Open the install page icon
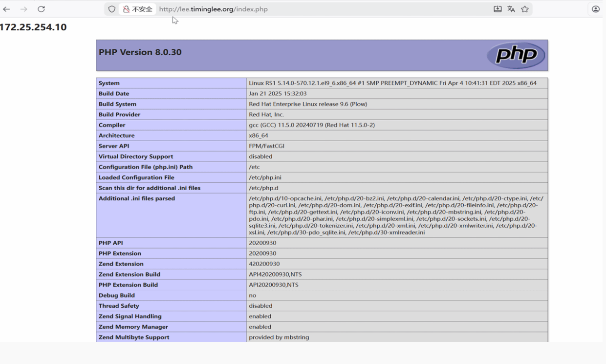The width and height of the screenshot is (606, 364). pyautogui.click(x=498, y=9)
